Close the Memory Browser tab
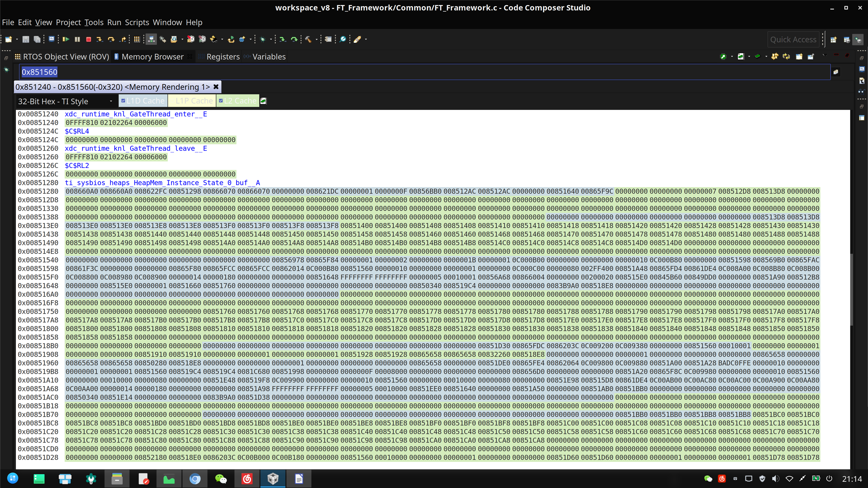 coord(190,56)
